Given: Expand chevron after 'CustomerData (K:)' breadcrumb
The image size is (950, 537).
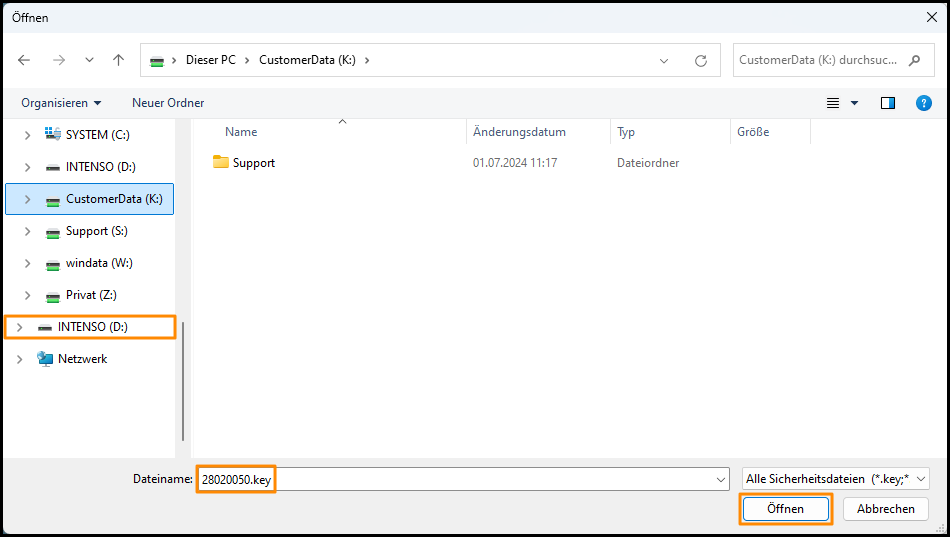Looking at the screenshot, I should click(x=367, y=60).
